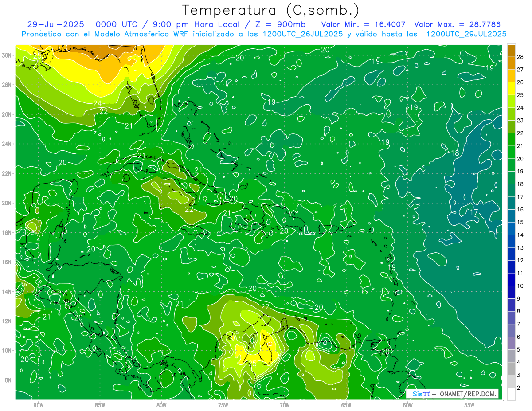Click the top brown swatch above 28
Image resolution: width=532 pixels, height=411 pixels.
511,50
